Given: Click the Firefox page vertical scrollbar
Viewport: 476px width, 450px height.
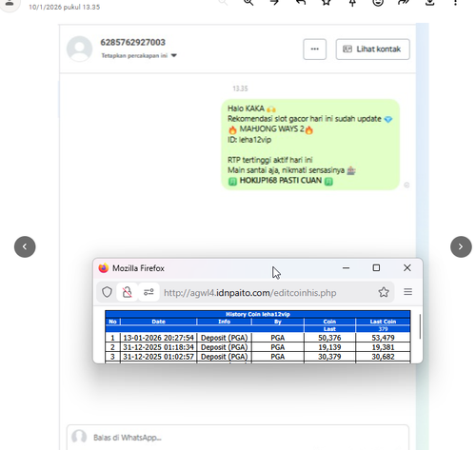Looking at the screenshot, I should pyautogui.click(x=420, y=326).
